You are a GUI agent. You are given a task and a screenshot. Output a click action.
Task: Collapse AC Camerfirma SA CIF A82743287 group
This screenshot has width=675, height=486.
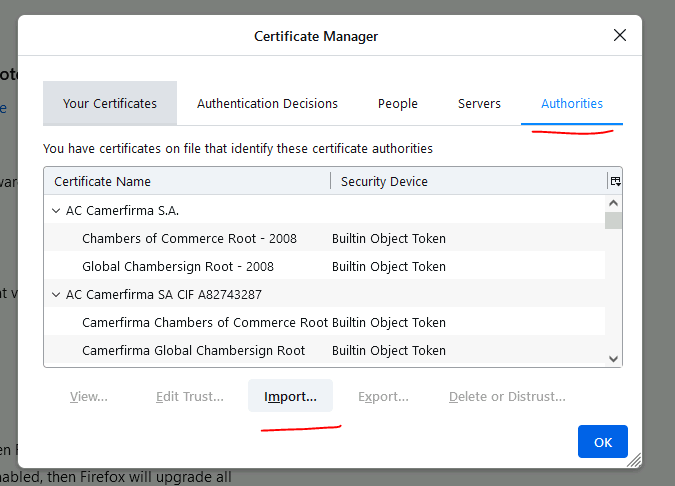point(56,295)
